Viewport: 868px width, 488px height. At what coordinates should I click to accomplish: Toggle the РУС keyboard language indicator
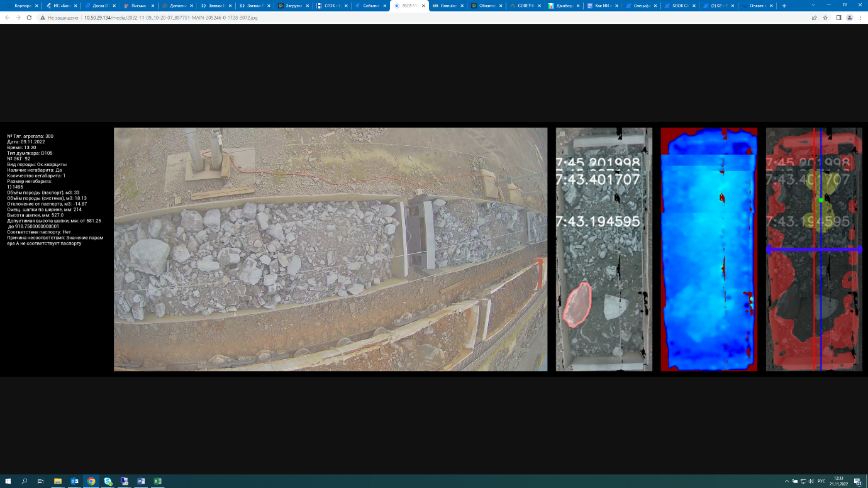point(821,481)
